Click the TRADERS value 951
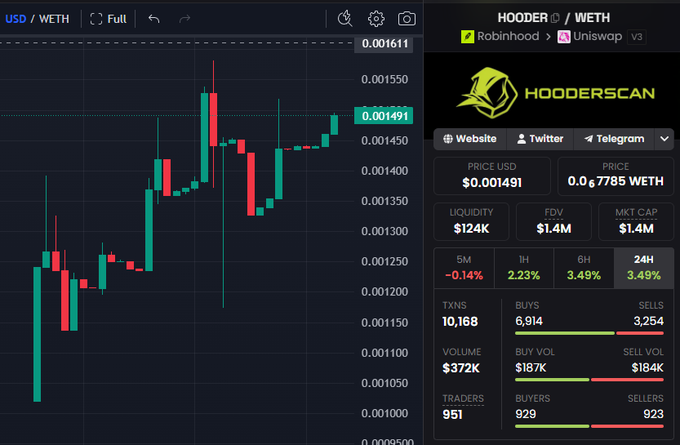Viewport: 680px width, 445px height. 452,415
